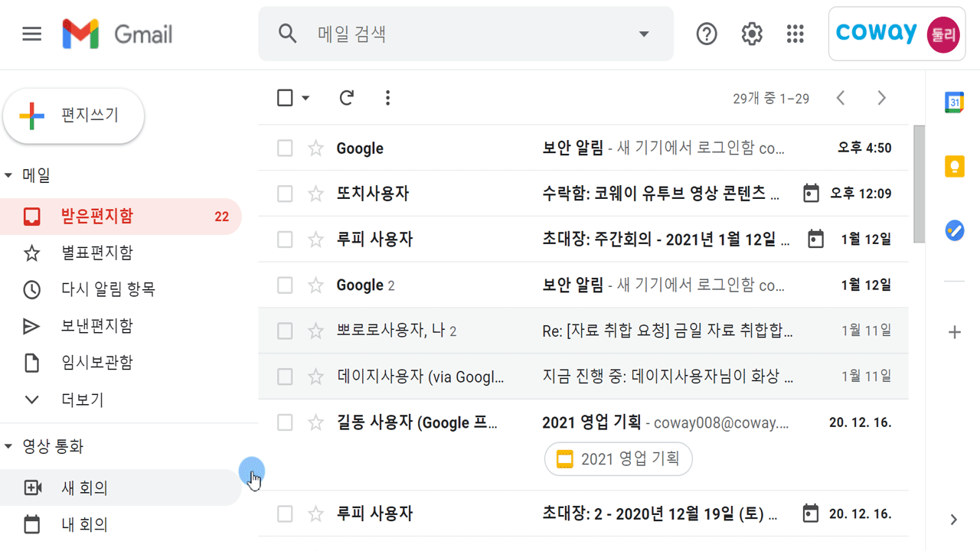Screen dimensions: 980x551
Task: Open the 2021 영업 기획 attachment chip
Action: [619, 459]
